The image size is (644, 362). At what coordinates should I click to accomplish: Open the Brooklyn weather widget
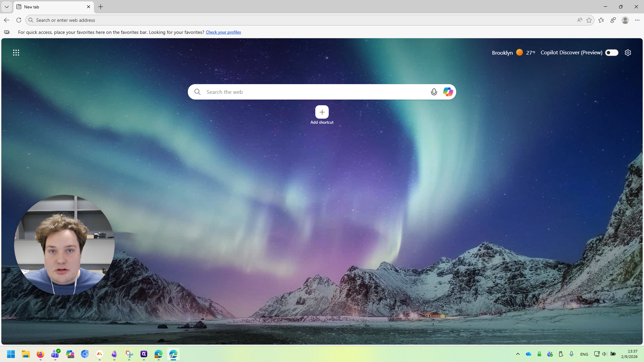point(513,53)
